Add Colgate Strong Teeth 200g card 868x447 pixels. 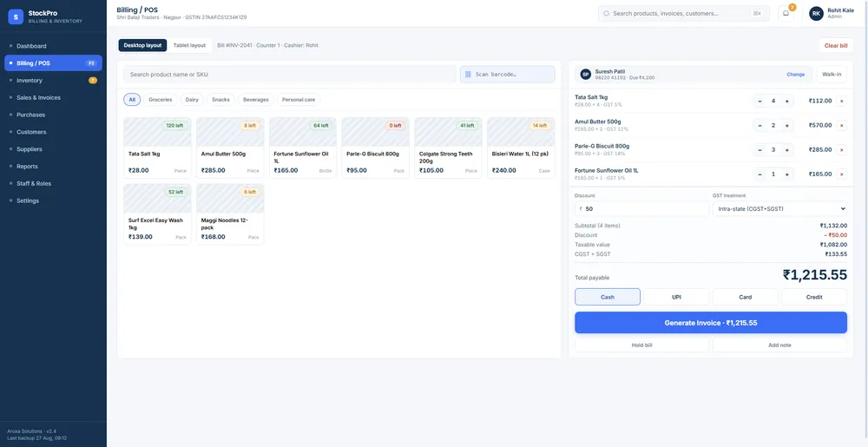449,148
